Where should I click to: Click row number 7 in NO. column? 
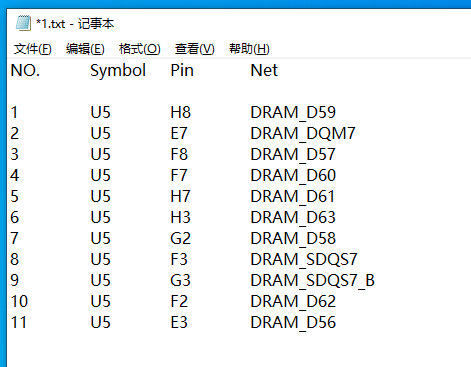pyautogui.click(x=15, y=238)
